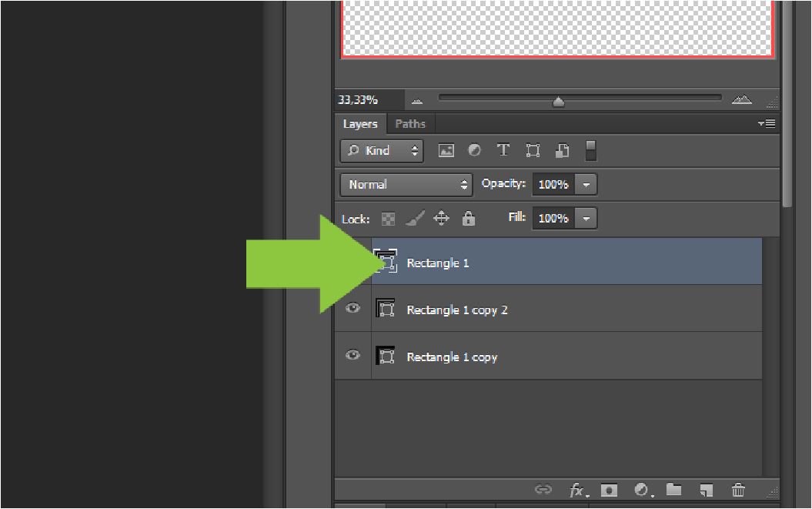The height and width of the screenshot is (509, 812).
Task: Click the navigator zoom slider handle
Action: [x=559, y=101]
